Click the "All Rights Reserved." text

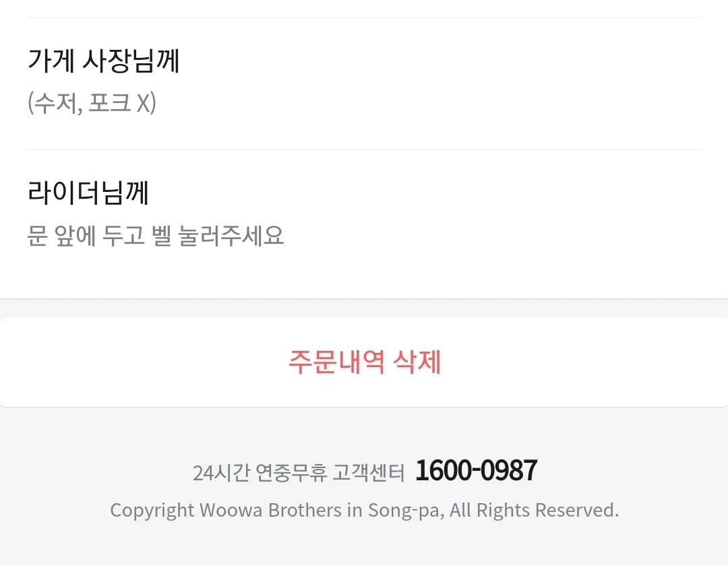(x=534, y=511)
